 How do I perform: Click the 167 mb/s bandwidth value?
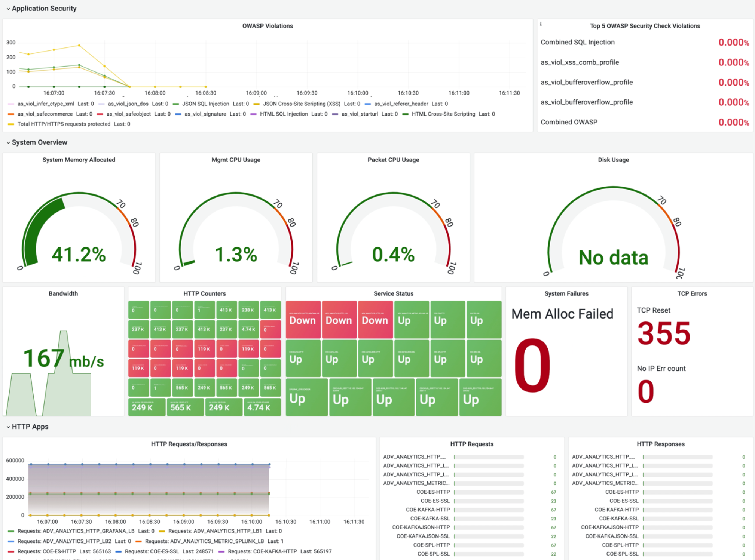click(63, 358)
